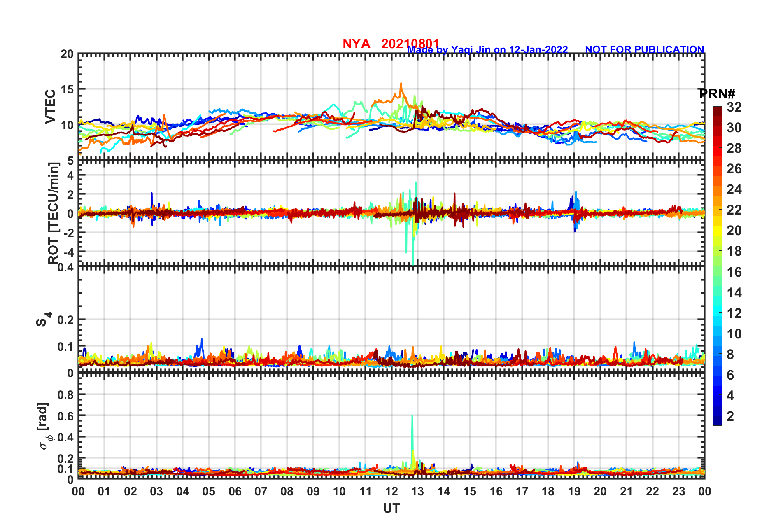Click the VTEC y-axis tick label 15
The height and width of the screenshot is (532, 783).
[67, 89]
